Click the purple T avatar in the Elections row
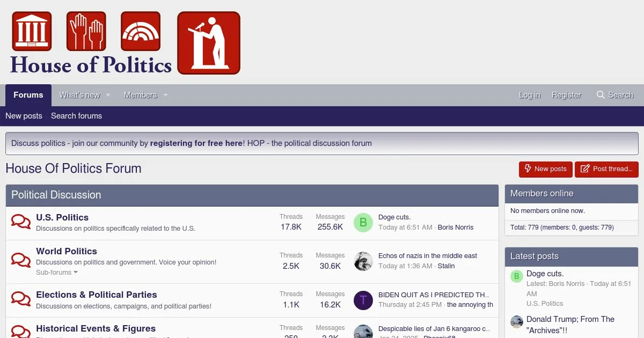The image size is (644, 338). [x=363, y=300]
